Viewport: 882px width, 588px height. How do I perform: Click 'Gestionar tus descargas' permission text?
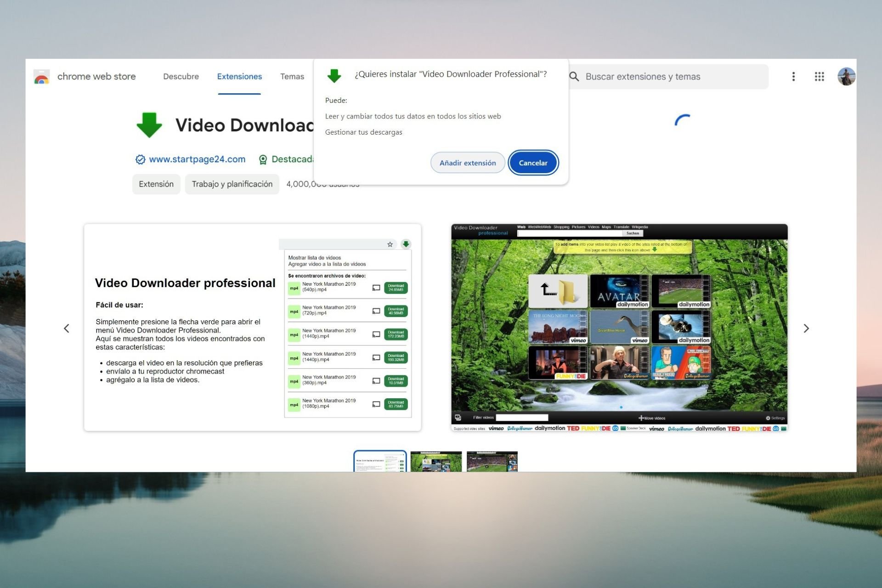click(x=364, y=132)
